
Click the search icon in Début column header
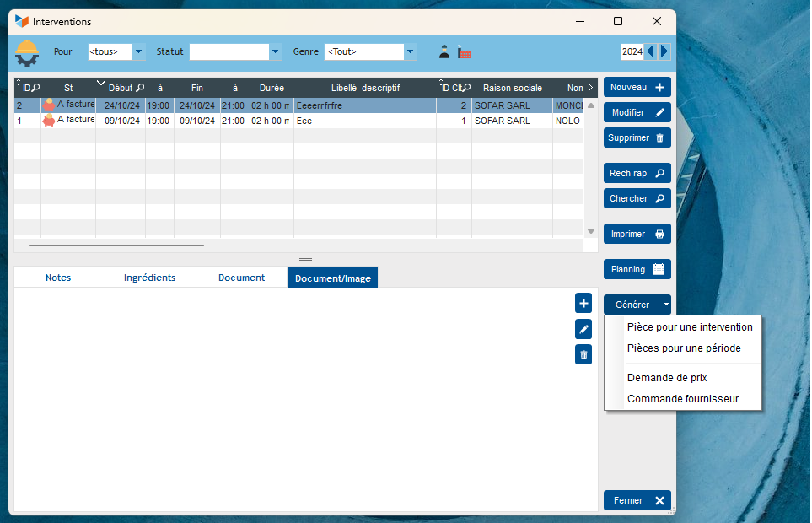pos(140,88)
